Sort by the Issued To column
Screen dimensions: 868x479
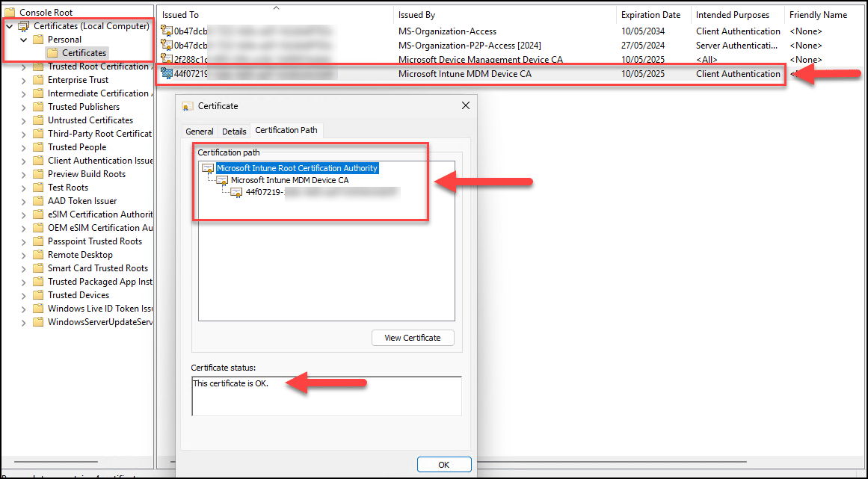275,15
